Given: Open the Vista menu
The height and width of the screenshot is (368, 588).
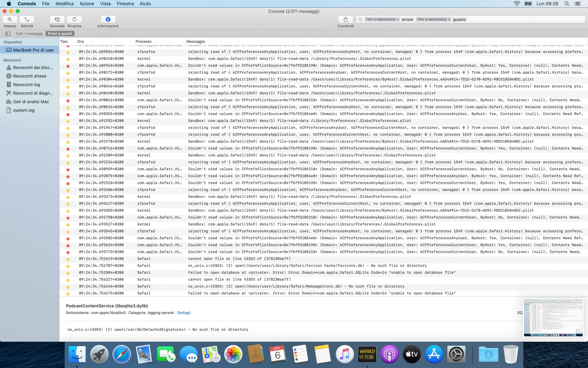Looking at the screenshot, I should click(105, 4).
